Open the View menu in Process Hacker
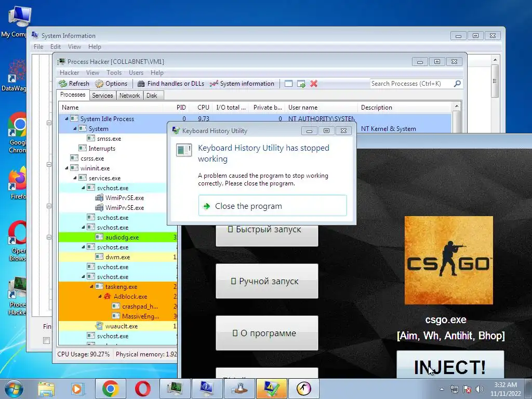Viewport: 532px width, 399px height. tap(92, 73)
